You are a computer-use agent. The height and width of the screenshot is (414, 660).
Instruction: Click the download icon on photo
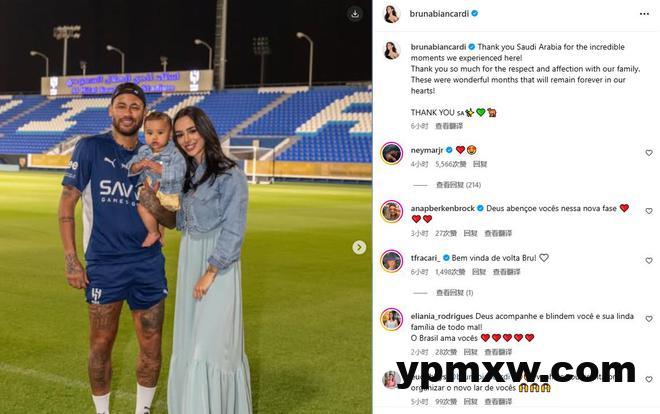coord(355,14)
